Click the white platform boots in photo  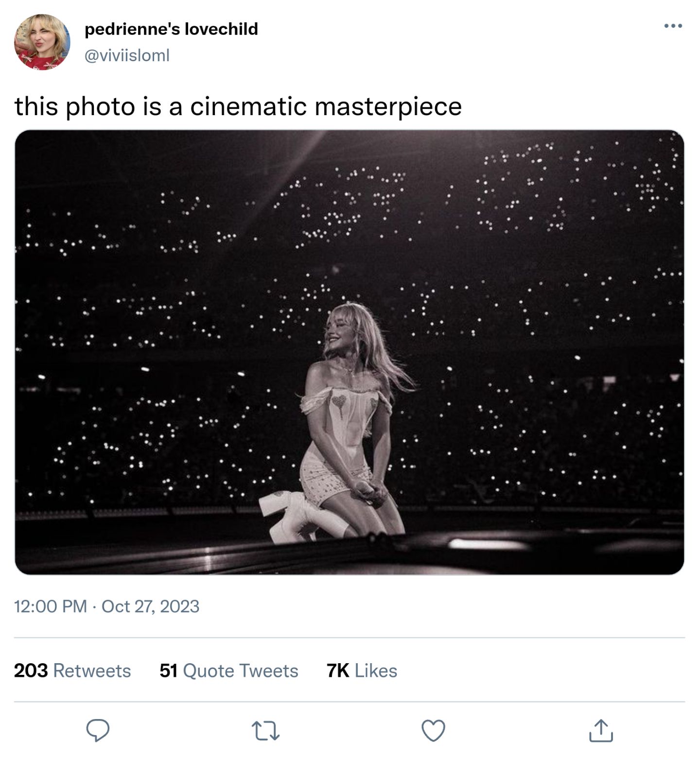click(287, 517)
